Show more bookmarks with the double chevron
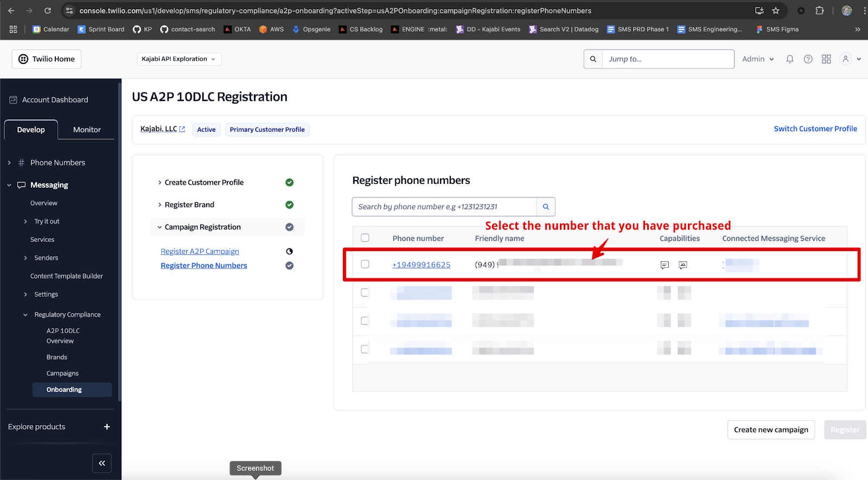This screenshot has width=868, height=480. pyautogui.click(x=857, y=29)
